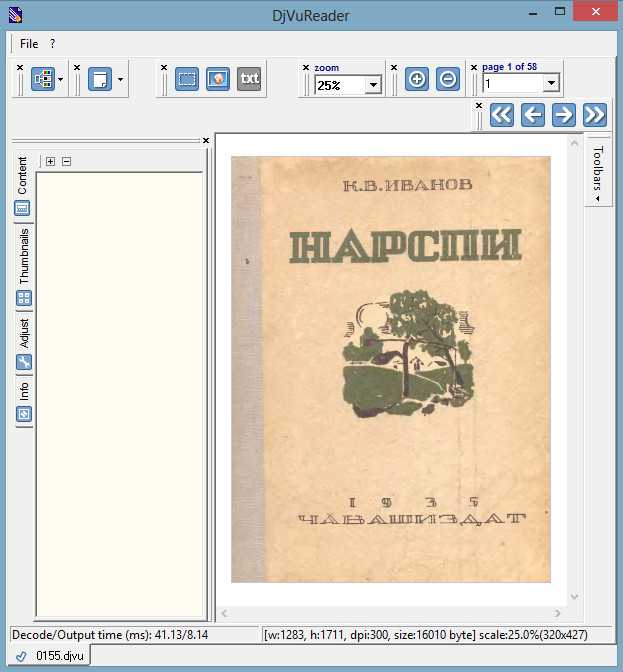Screen dimensions: 623x672
Task: Close the color mode toolbar
Action: click(20, 68)
